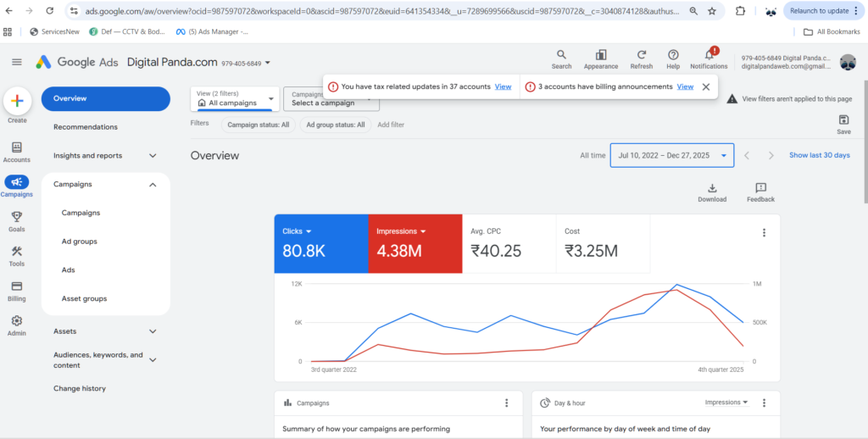868x439 pixels.
Task: Click the Refresh icon in header
Action: coord(642,54)
